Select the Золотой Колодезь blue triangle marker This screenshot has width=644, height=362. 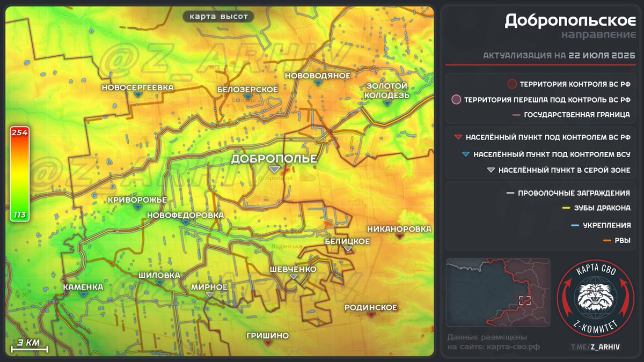coord(387,104)
